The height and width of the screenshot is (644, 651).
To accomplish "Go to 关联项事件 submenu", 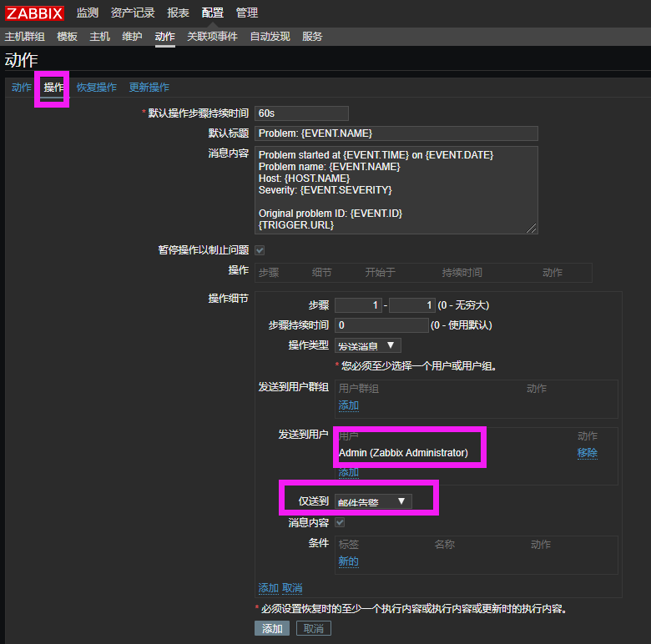I will tap(212, 37).
